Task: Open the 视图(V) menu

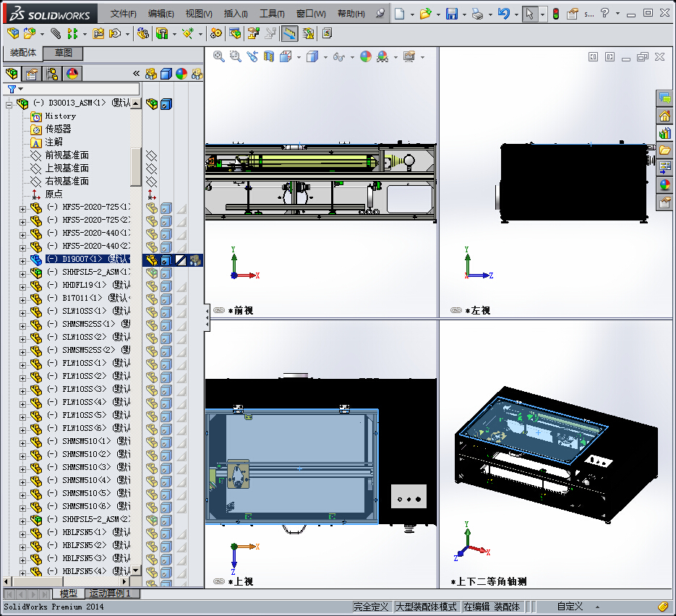Action: 199,14
